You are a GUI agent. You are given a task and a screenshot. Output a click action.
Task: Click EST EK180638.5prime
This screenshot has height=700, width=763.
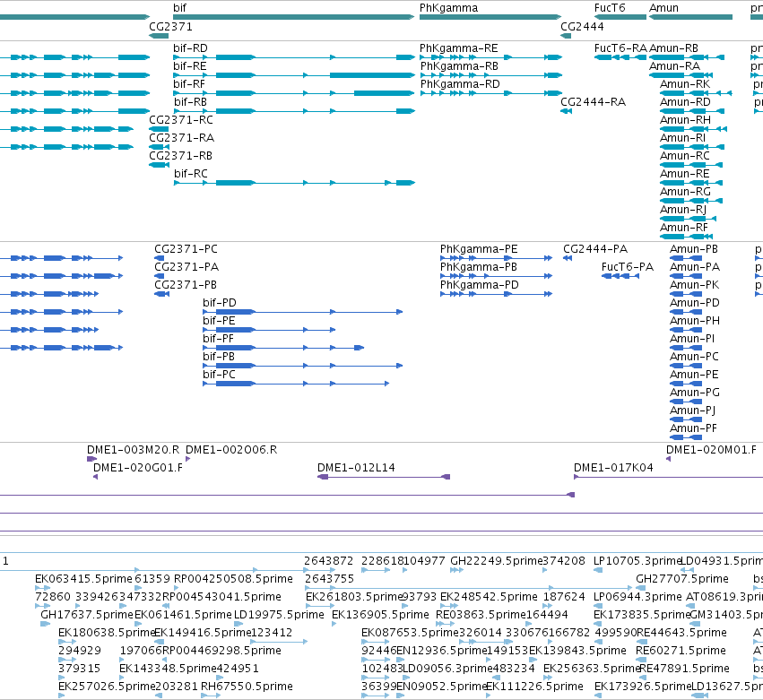pyautogui.click(x=107, y=633)
